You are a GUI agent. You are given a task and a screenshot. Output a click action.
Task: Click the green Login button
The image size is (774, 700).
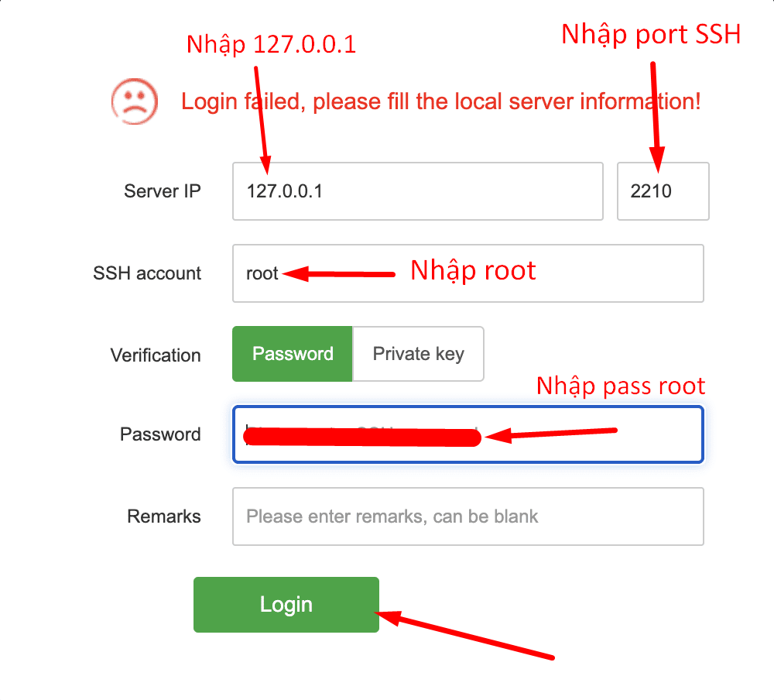click(286, 605)
